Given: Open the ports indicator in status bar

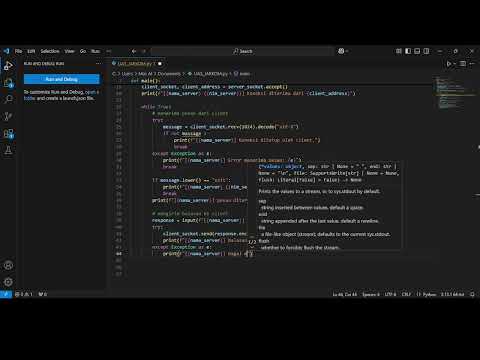Looking at the screenshot, I should pos(43,294).
